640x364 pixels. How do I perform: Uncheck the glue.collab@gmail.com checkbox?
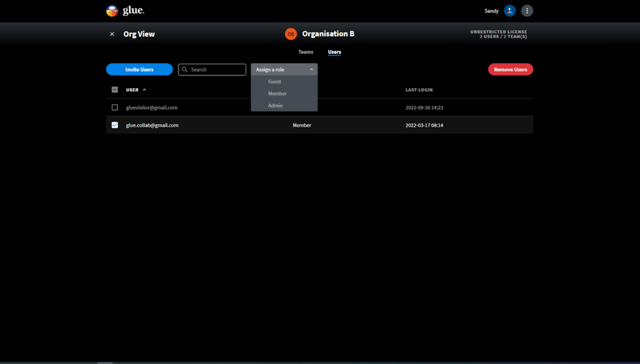pos(114,125)
